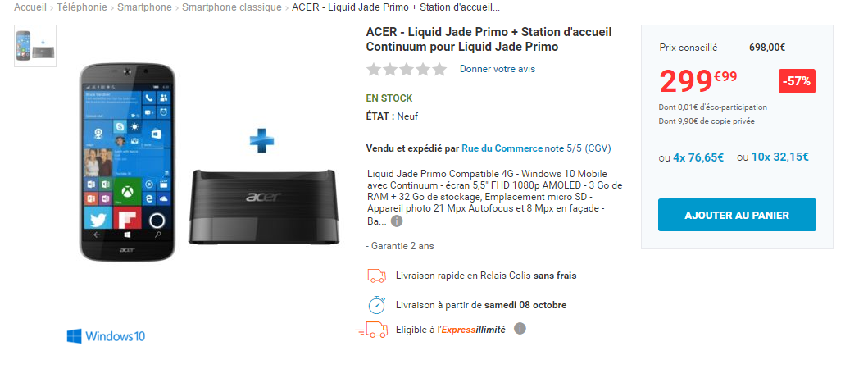Click the blue plus icon between products
The width and height of the screenshot is (868, 369).
262,141
